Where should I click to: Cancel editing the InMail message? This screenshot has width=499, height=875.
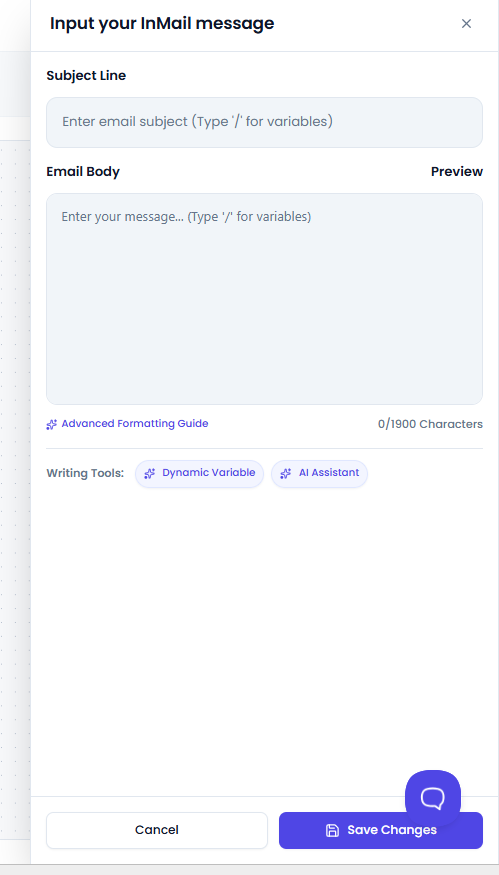pyautogui.click(x=157, y=830)
